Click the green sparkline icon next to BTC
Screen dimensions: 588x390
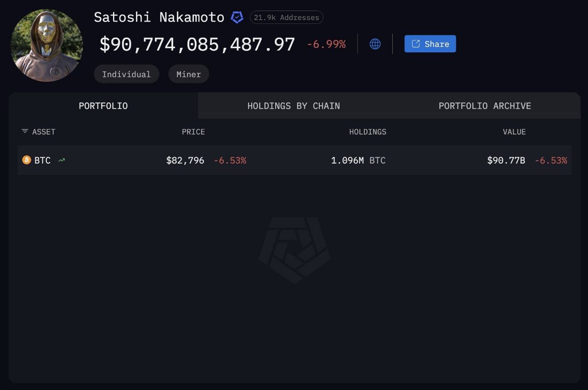click(62, 160)
